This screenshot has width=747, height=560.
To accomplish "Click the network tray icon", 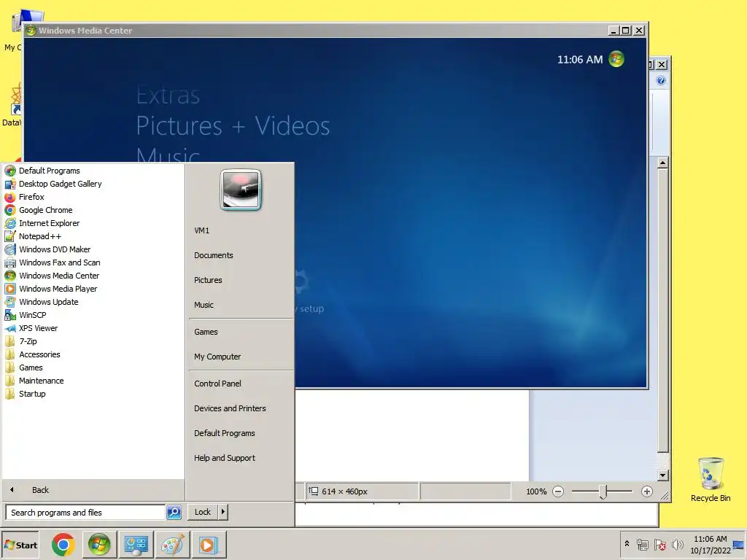I will coord(643,545).
